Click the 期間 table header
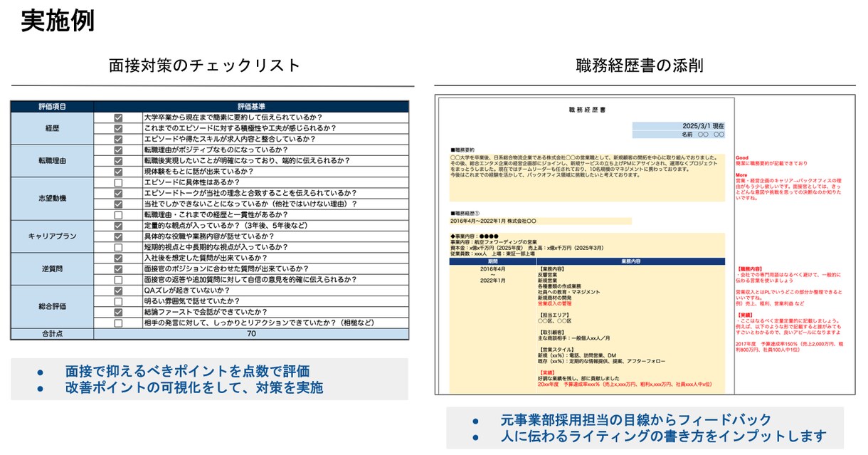Image resolution: width=868 pixels, height=455 pixels. click(x=493, y=261)
